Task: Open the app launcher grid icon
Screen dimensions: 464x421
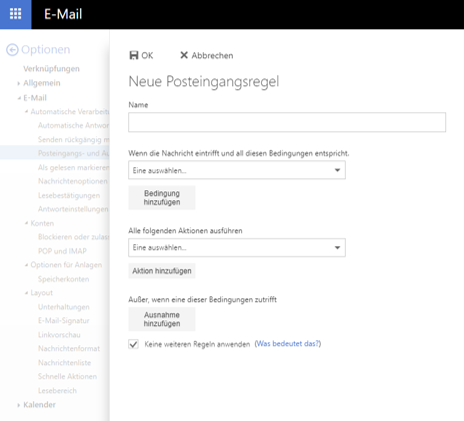Action: point(15,14)
